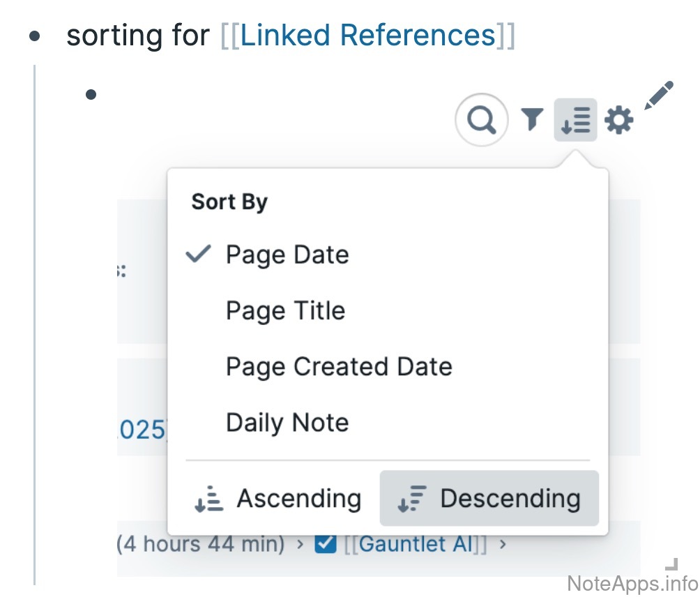Open the filter funnel icon
This screenshot has height=597, width=700.
click(x=532, y=120)
